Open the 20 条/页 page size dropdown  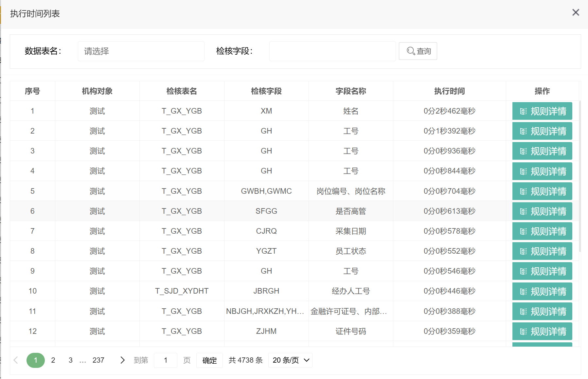[x=290, y=360]
